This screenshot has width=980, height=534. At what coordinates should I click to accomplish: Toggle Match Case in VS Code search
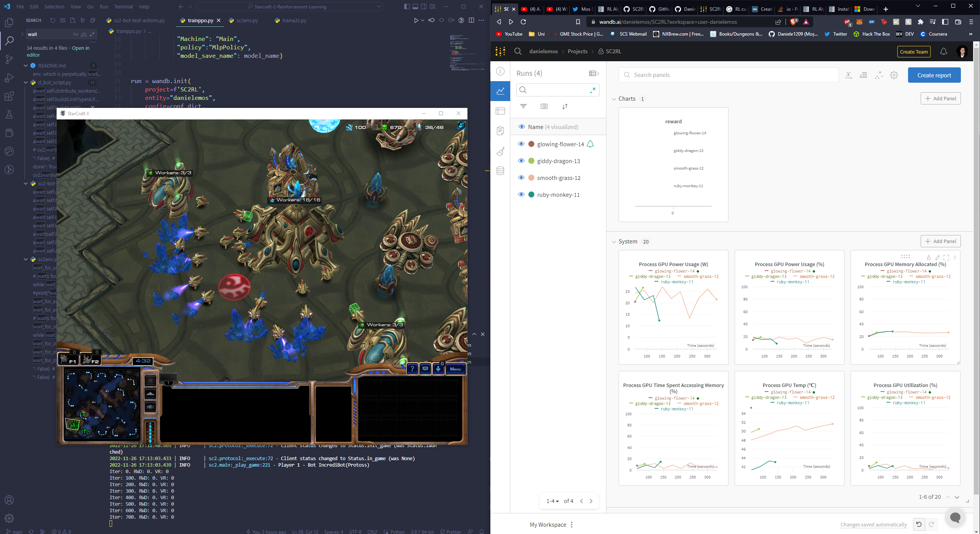75,34
